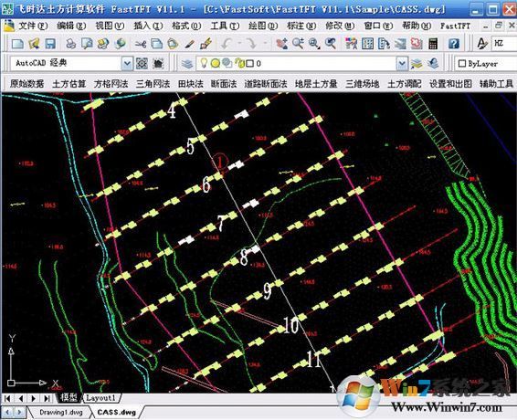Open the Layer Properties Manager icon
Screen dimensions: 517x420
point(187,63)
